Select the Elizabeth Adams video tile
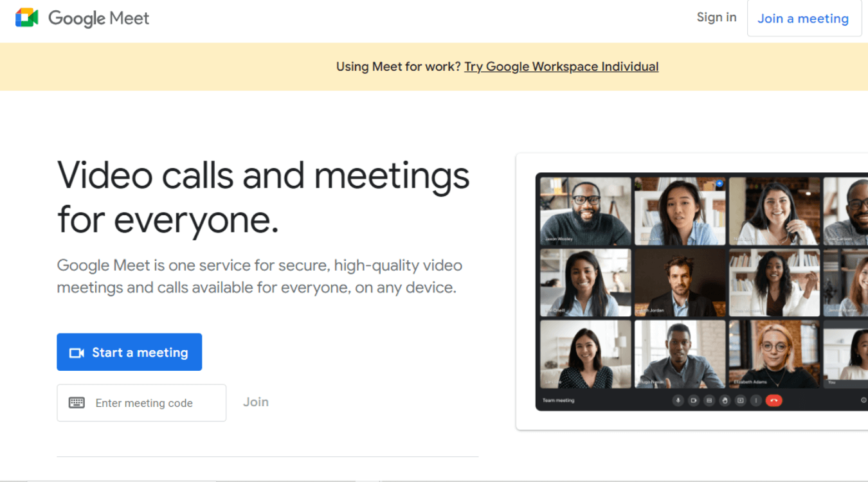 click(x=774, y=354)
